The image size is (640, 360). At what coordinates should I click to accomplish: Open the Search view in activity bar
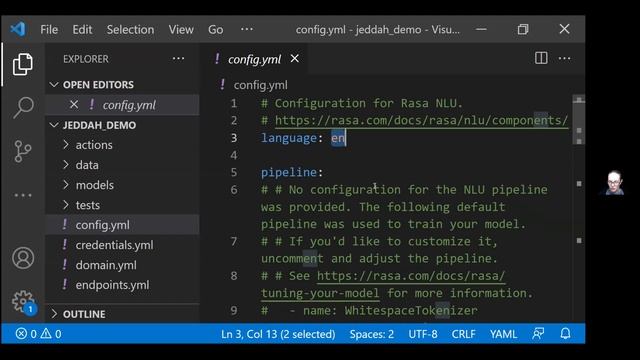pyautogui.click(x=23, y=107)
